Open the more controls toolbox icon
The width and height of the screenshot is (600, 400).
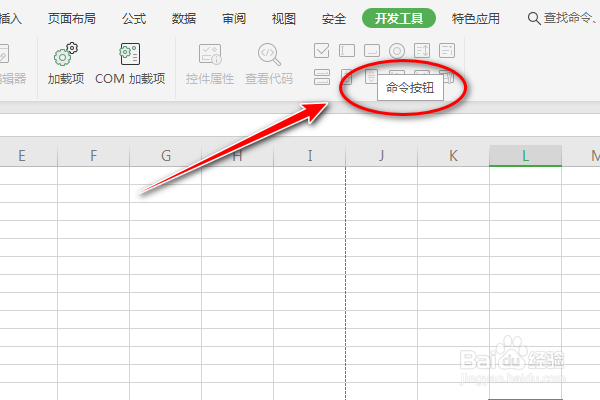[x=448, y=77]
